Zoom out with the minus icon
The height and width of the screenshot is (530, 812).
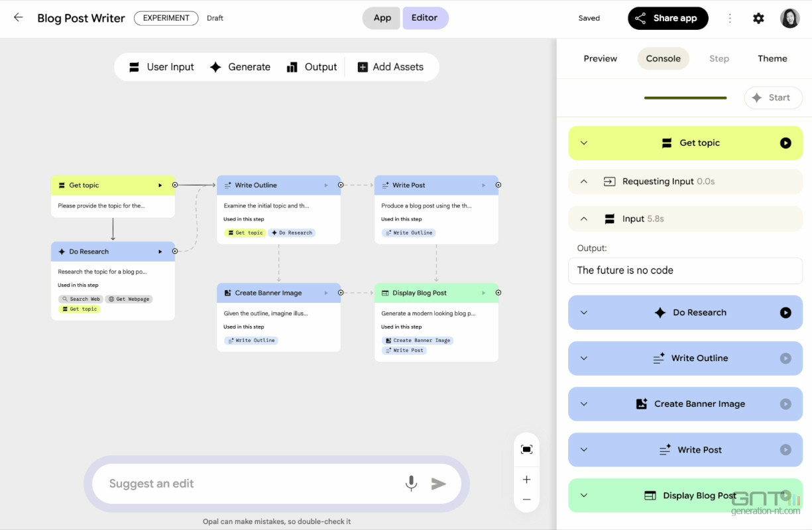coord(526,500)
